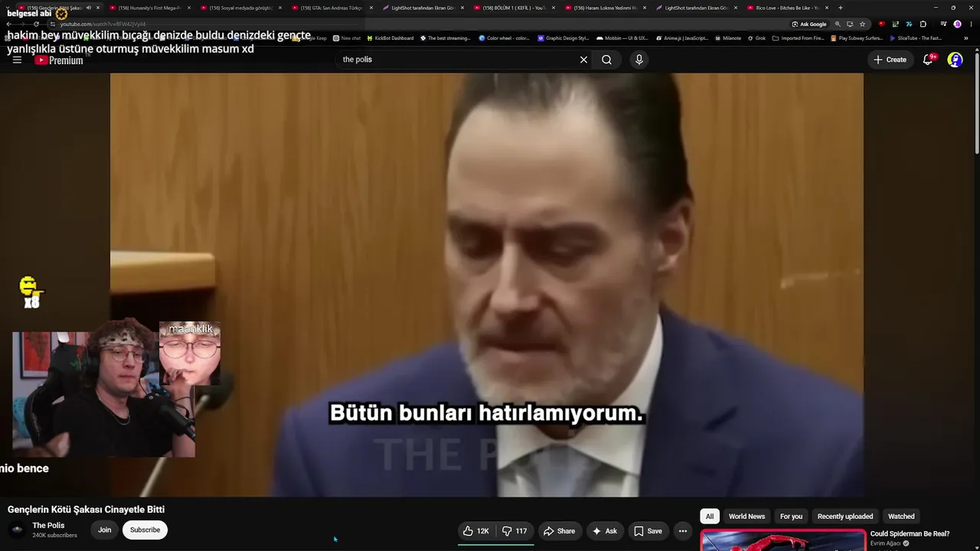The height and width of the screenshot is (551, 980).
Task: Open the zoom magnifier in address bar
Action: [838, 24]
